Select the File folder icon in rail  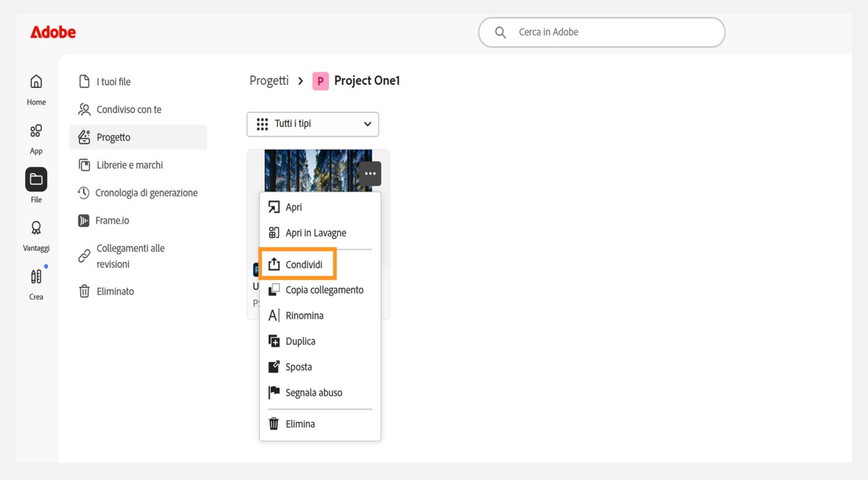(x=36, y=179)
